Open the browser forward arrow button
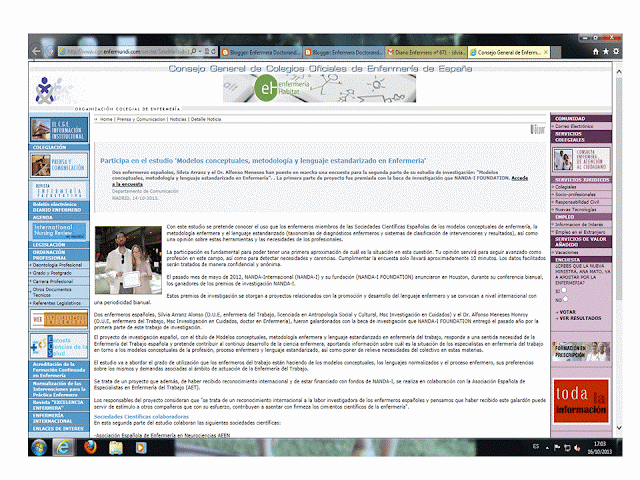The image size is (640, 480). [x=50, y=51]
